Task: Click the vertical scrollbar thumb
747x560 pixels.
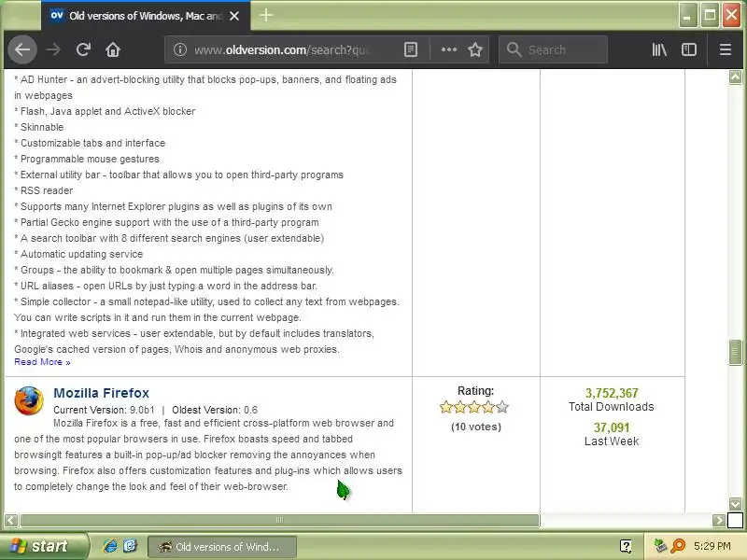Action: point(735,353)
